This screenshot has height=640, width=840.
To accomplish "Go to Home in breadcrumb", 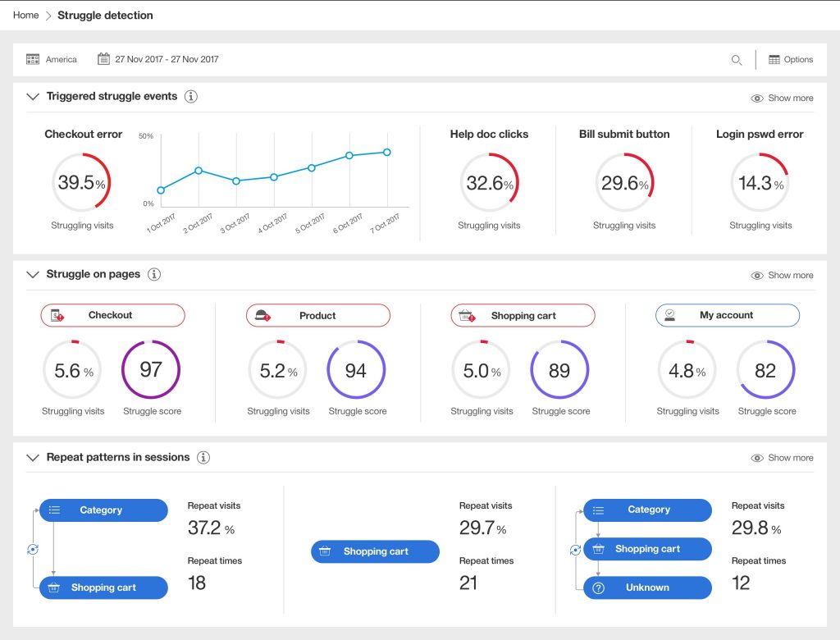I will (26, 16).
